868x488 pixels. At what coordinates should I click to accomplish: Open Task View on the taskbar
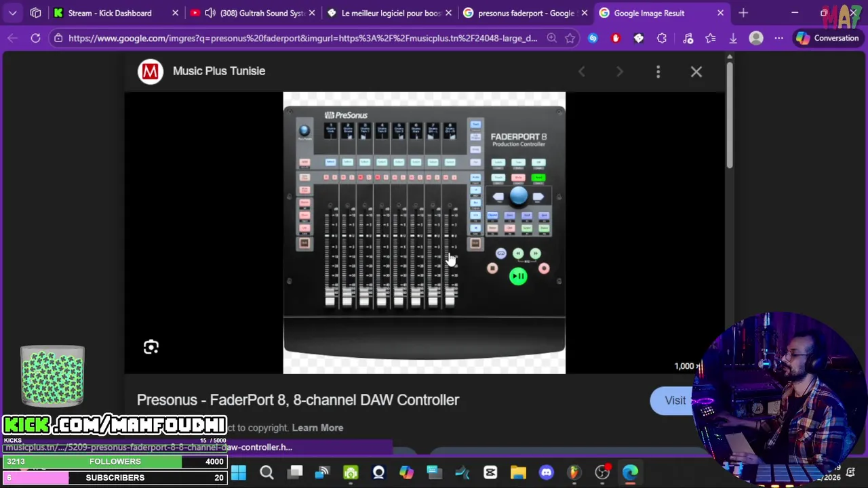pos(295,472)
